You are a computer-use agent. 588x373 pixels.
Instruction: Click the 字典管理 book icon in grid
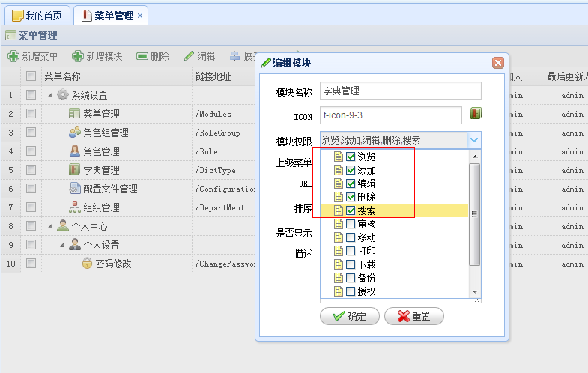(74, 169)
